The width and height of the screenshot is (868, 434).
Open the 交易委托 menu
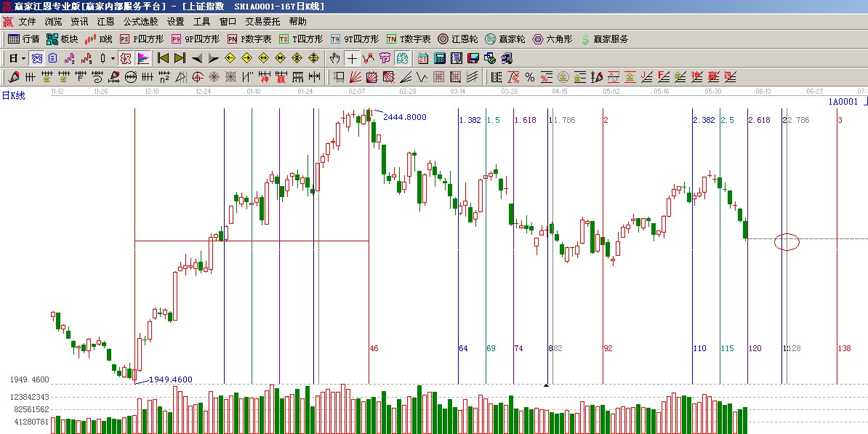pyautogui.click(x=262, y=22)
